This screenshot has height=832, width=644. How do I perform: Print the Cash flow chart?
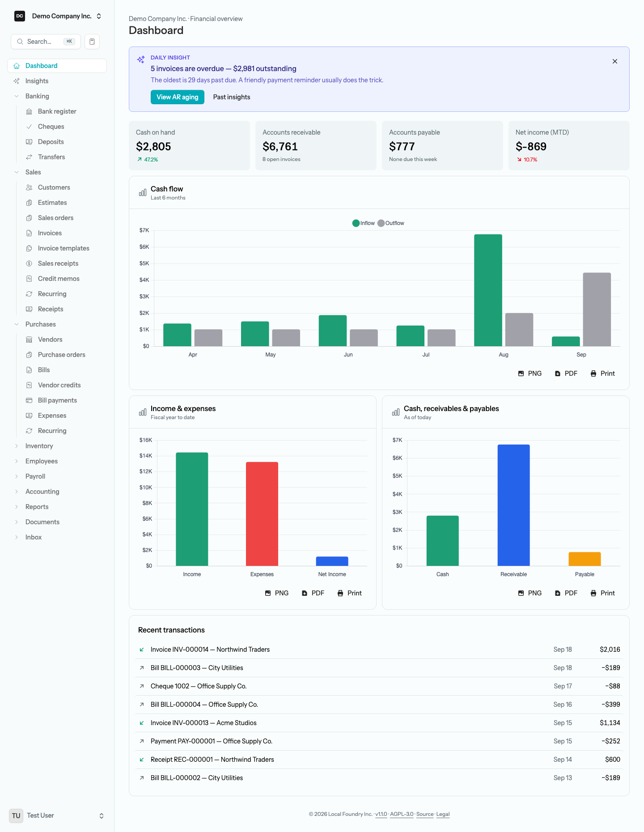[603, 374]
